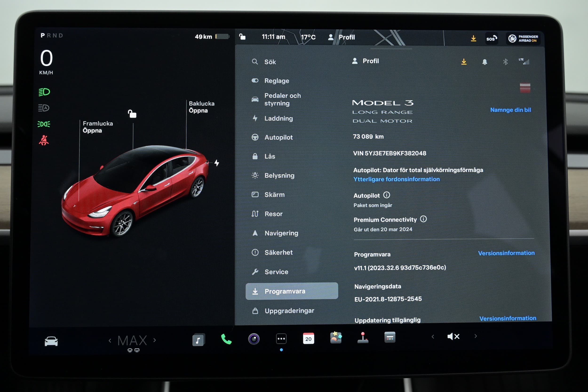This screenshot has height=392, width=588.
Task: Open Versionsinformation next to Programvara
Action: pyautogui.click(x=506, y=253)
